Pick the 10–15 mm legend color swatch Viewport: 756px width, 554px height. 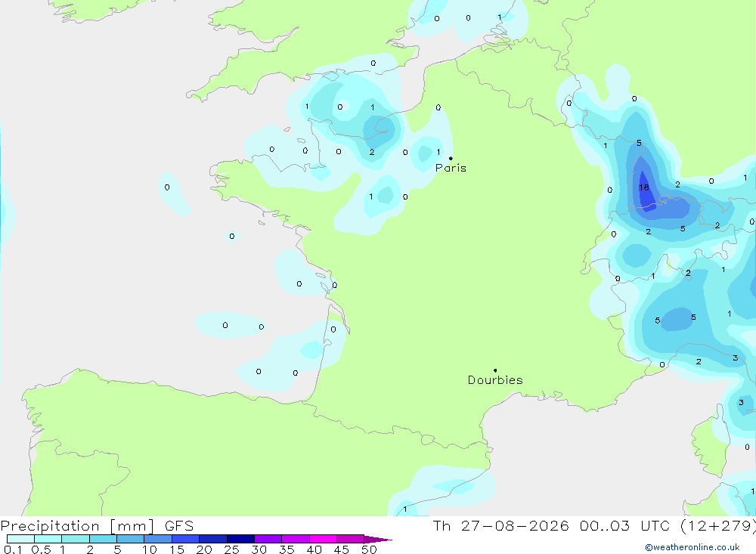[158, 539]
